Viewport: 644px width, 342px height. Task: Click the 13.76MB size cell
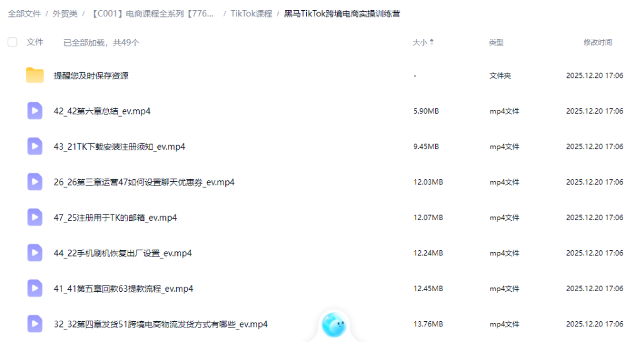click(x=428, y=324)
